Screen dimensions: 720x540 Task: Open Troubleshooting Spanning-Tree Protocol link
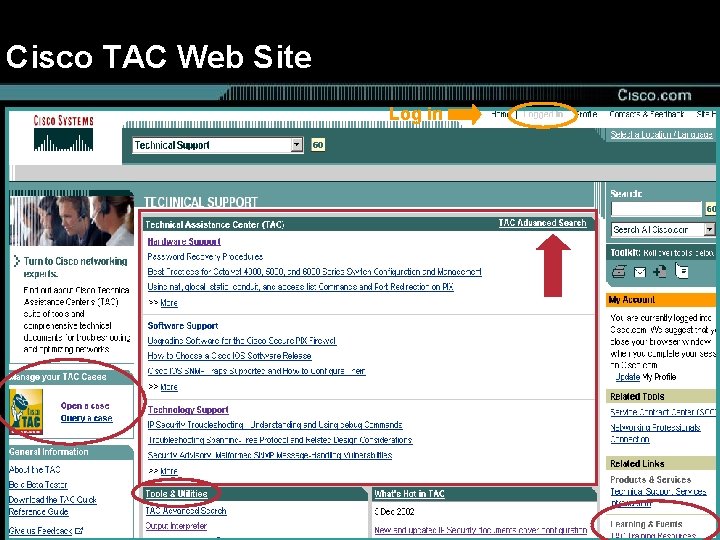tap(280, 440)
